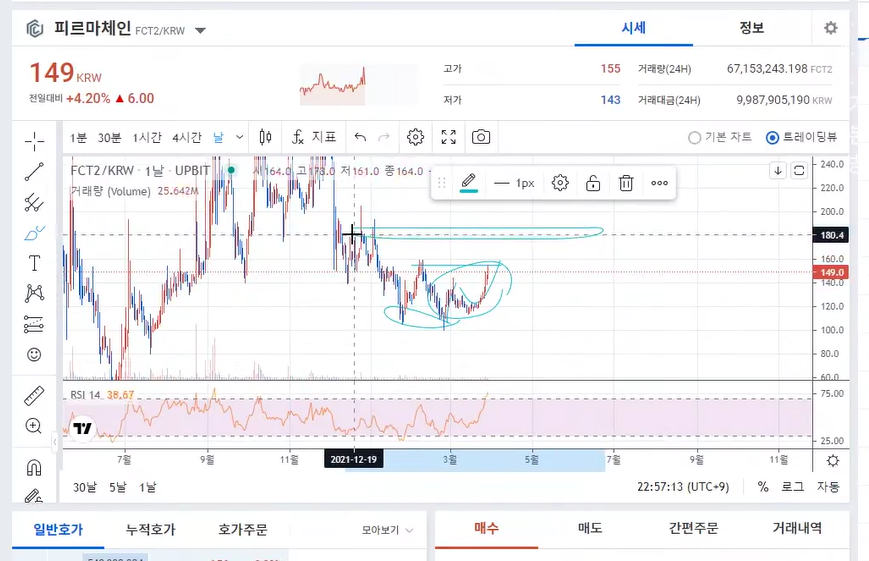This screenshot has width=869, height=561.
Task: Select the 트레이딩뷰 radio option
Action: [x=801, y=137]
